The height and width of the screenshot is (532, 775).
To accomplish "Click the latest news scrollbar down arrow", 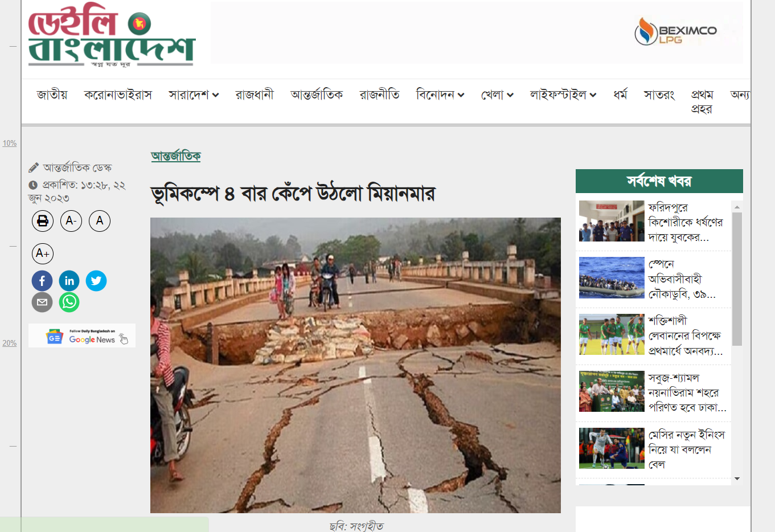I will click(x=737, y=479).
